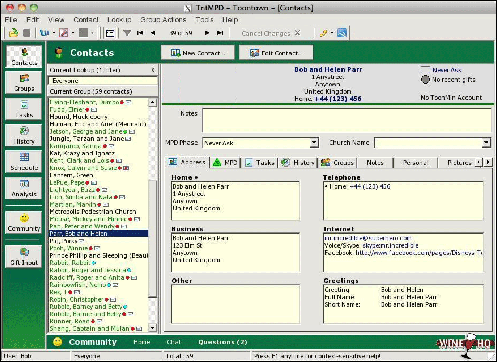
Task: Open the dropdown next to the key icon
Action: 332,33
